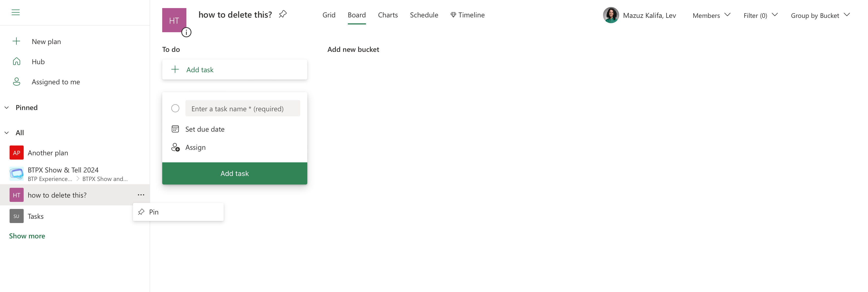Viewport: 868px width, 292px height.
Task: Open the Filter (0) dropdown
Action: [760, 16]
